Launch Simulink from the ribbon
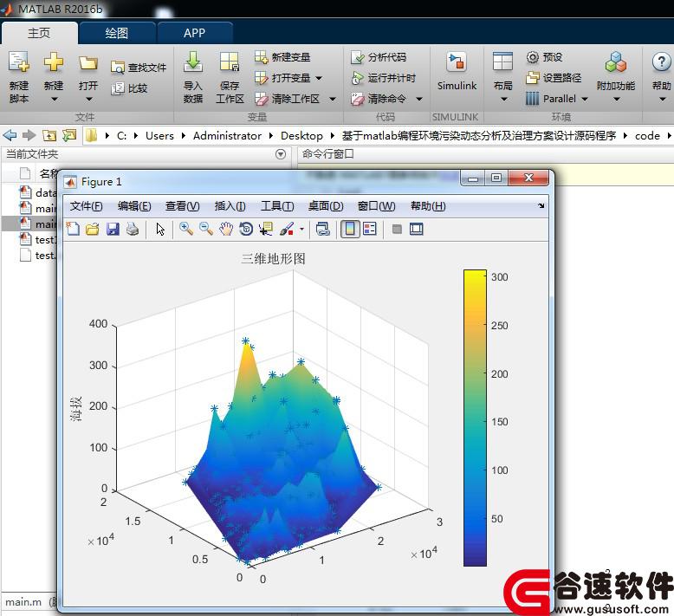The height and width of the screenshot is (616, 674). pyautogui.click(x=457, y=71)
